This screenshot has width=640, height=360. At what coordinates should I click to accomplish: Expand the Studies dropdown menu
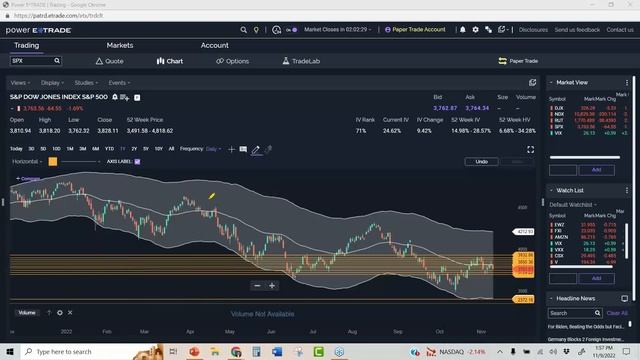86,83
